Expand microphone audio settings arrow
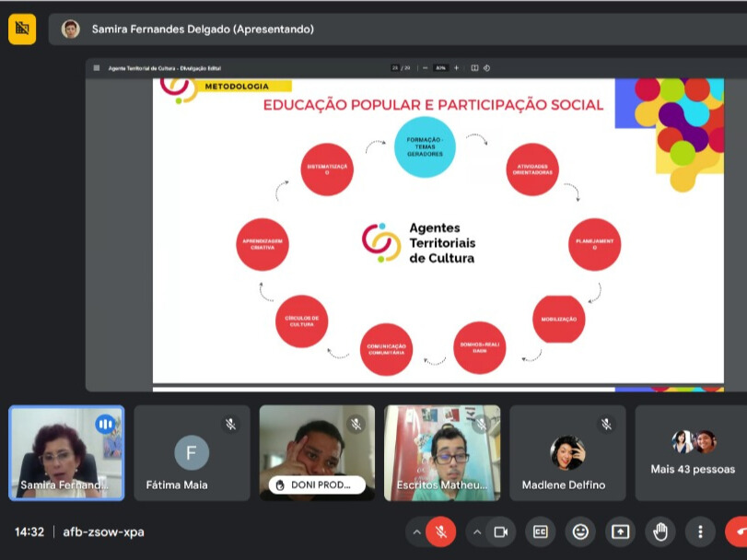This screenshot has width=747, height=560. (x=416, y=531)
